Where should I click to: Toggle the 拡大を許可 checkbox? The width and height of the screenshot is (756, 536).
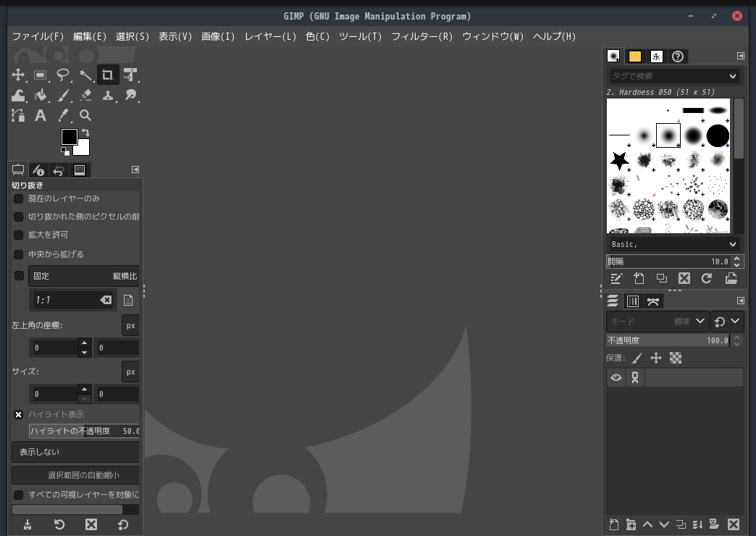pos(19,235)
